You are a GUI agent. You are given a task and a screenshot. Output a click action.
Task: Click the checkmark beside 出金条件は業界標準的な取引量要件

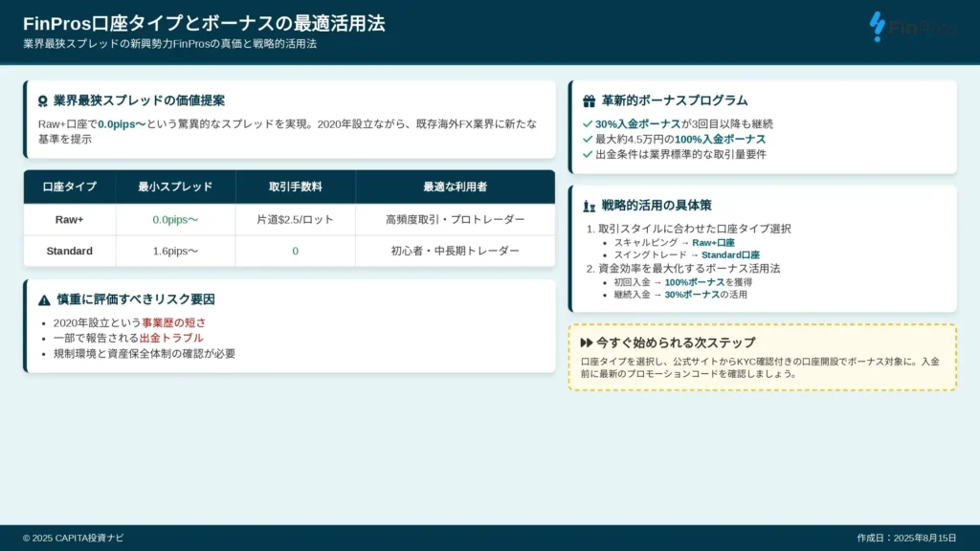pyautogui.click(x=587, y=154)
